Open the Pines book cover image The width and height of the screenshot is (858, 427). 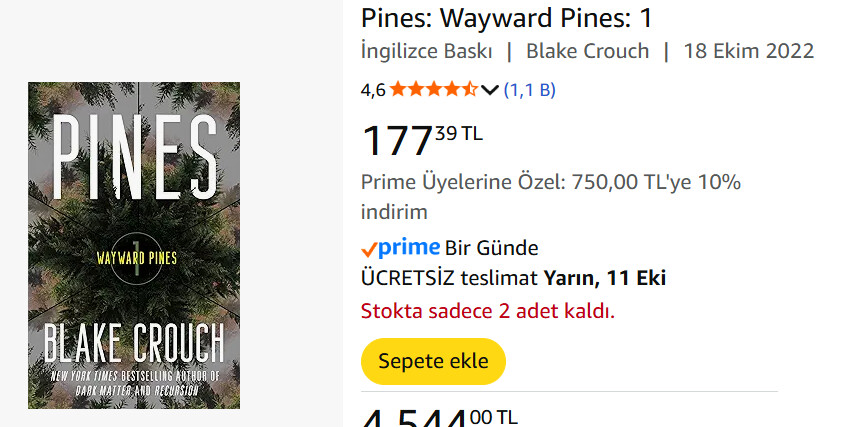[x=134, y=245]
